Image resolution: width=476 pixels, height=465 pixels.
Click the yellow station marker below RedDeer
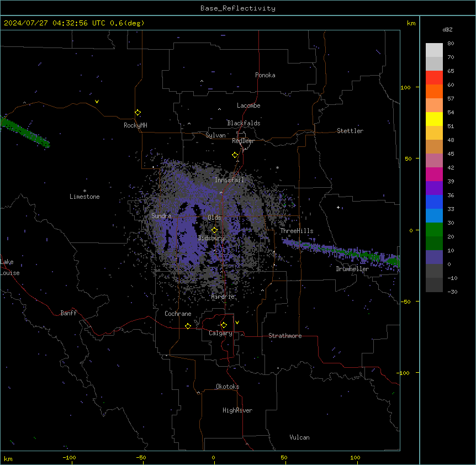(235, 155)
